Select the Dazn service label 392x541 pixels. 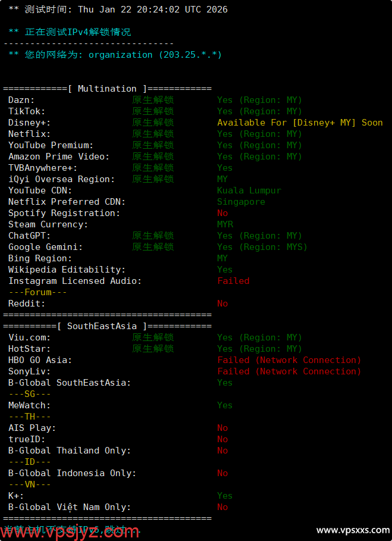[21, 100]
